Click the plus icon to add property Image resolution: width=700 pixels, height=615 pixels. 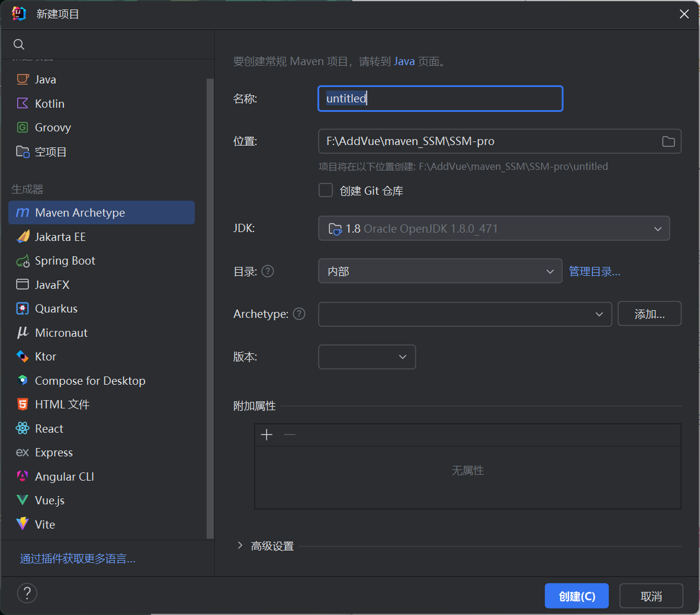click(x=266, y=435)
